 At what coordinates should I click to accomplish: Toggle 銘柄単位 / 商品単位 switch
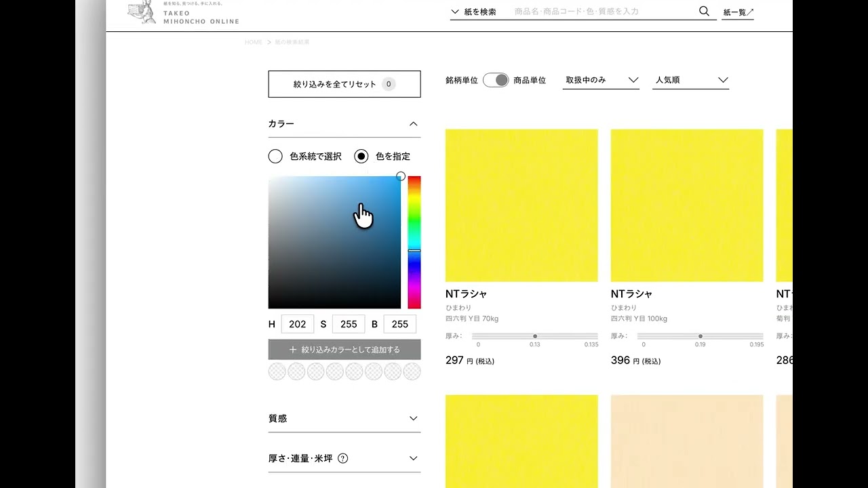pyautogui.click(x=496, y=80)
